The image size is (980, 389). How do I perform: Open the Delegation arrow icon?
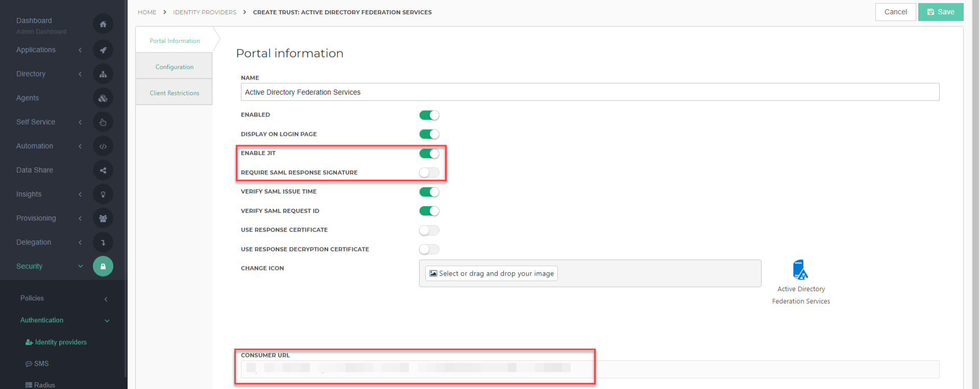click(x=103, y=242)
